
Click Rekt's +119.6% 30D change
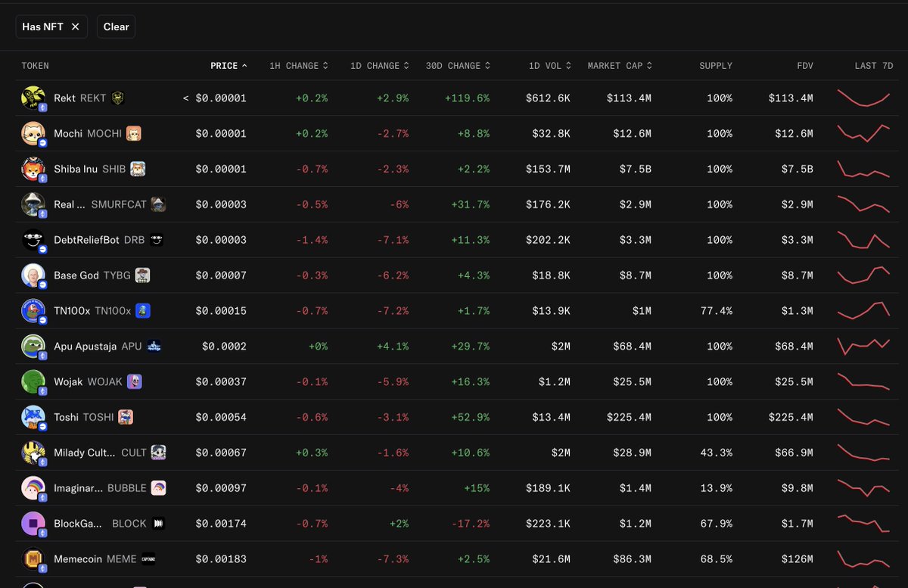pyautogui.click(x=467, y=98)
